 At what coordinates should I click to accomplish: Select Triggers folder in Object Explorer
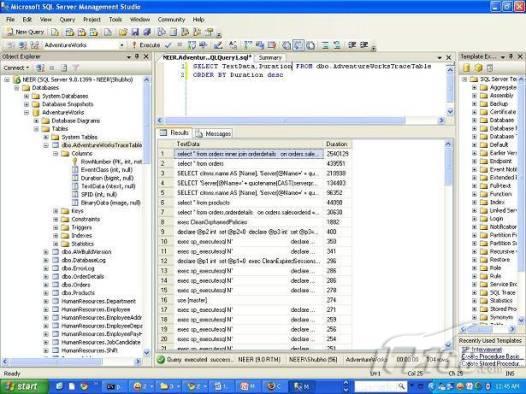[82, 227]
